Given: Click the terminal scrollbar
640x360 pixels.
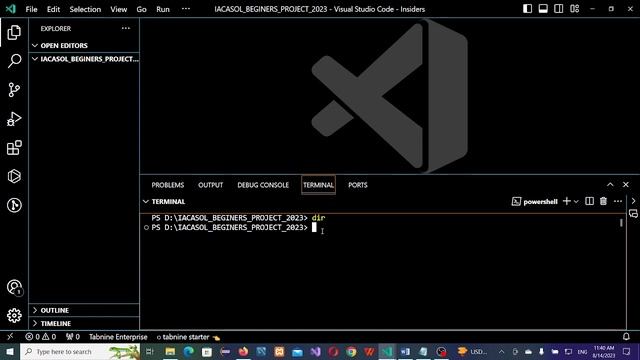Looking at the screenshot, I should [621, 222].
